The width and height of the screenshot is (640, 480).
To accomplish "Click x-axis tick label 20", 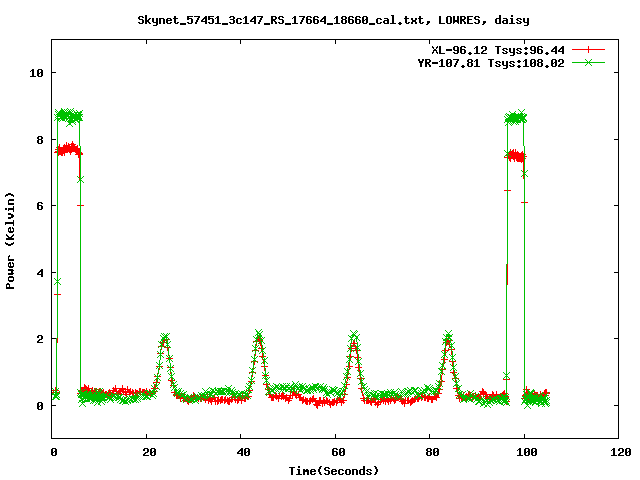I will [149, 452].
